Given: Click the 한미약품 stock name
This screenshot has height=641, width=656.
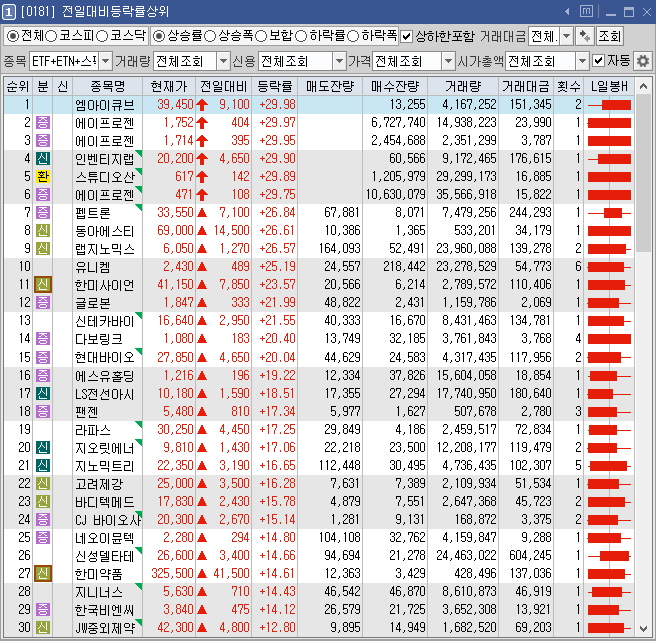Looking at the screenshot, I should tap(99, 574).
